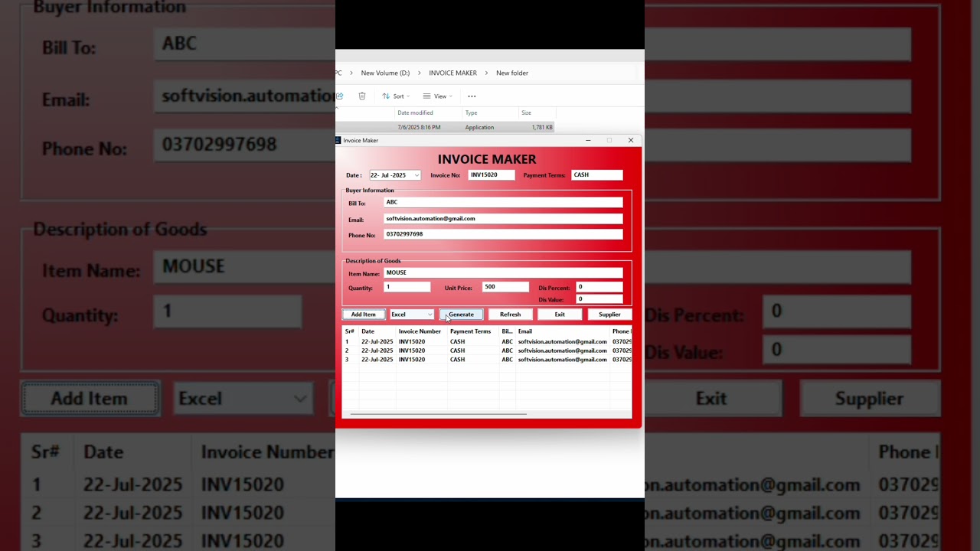This screenshot has width=980, height=551.
Task: Open the Sort dropdown in File Explorer
Action: click(397, 96)
